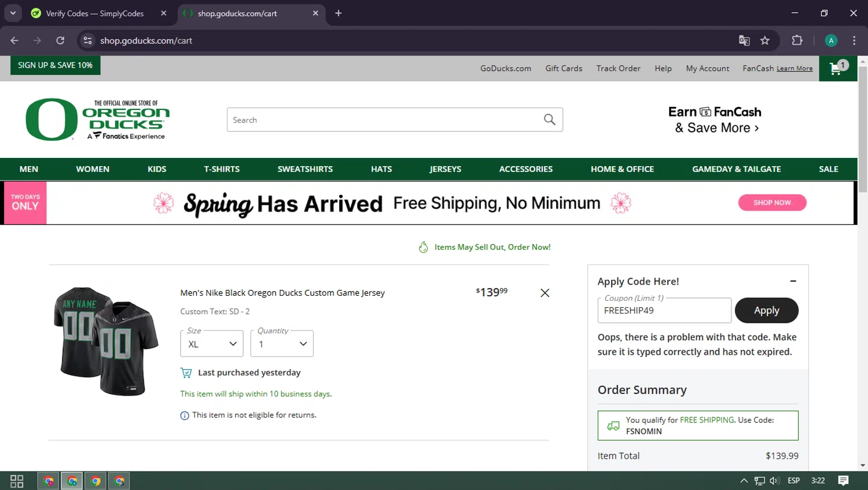Open the Help link
The height and width of the screenshot is (490, 868).
(663, 68)
